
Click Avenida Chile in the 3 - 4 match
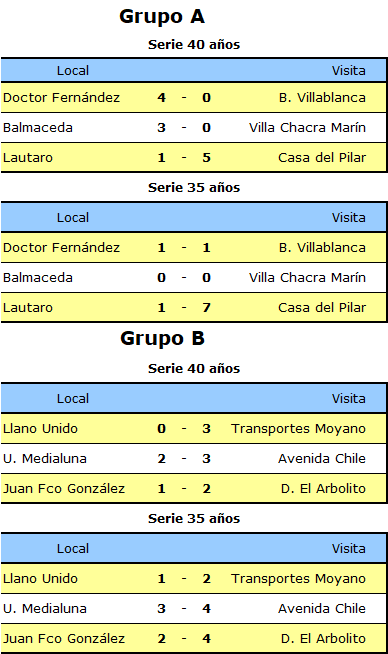coord(322,609)
